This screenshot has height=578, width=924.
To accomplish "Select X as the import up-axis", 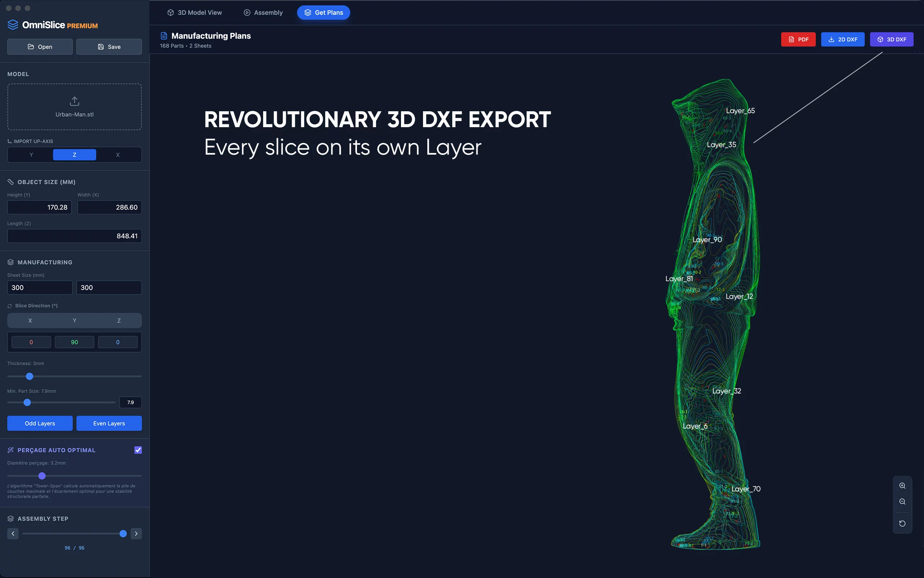I will [118, 155].
